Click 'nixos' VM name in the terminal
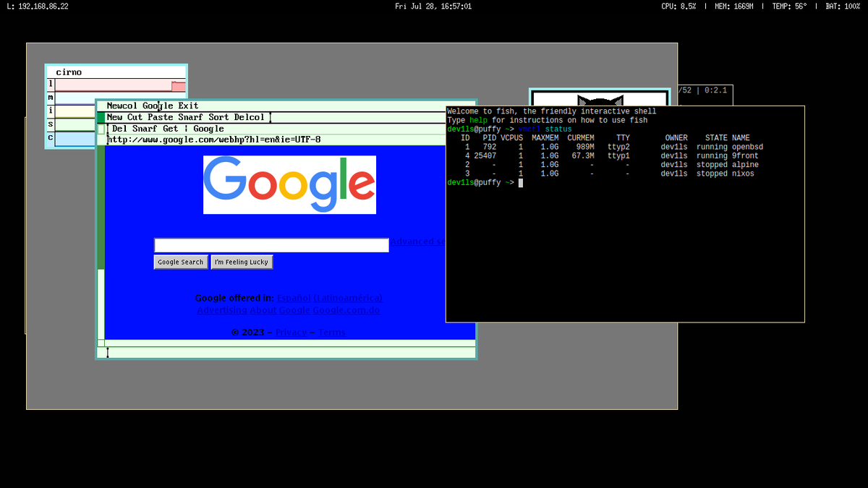Screen dimensions: 868x488 tap(743, 174)
